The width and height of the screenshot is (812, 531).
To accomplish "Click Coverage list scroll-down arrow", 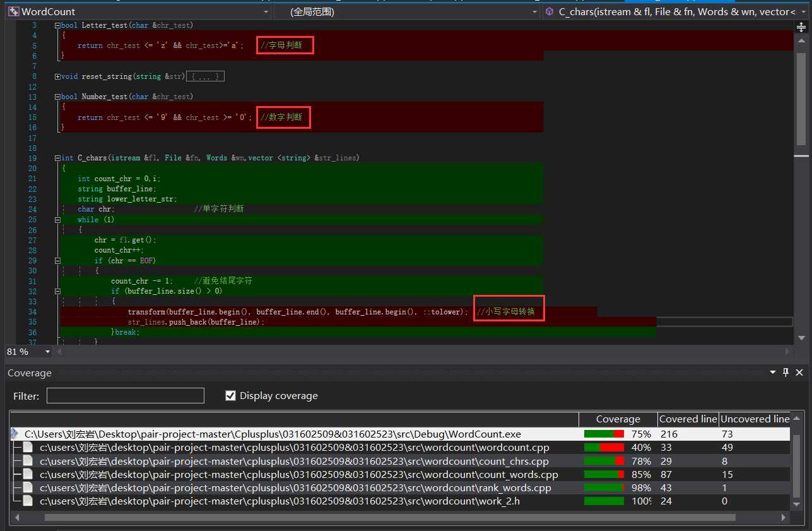I will tap(797, 505).
